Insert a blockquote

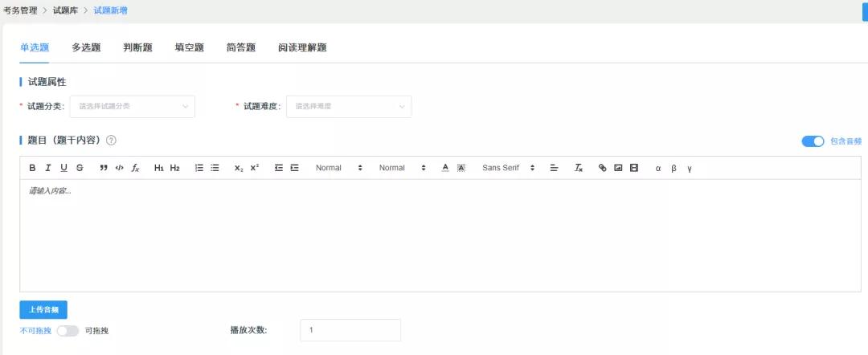pyautogui.click(x=104, y=168)
